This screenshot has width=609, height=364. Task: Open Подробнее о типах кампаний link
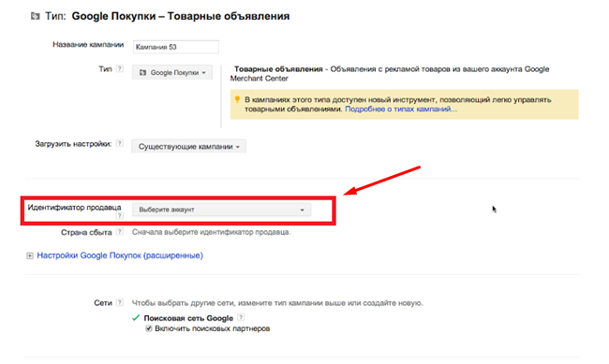401,109
